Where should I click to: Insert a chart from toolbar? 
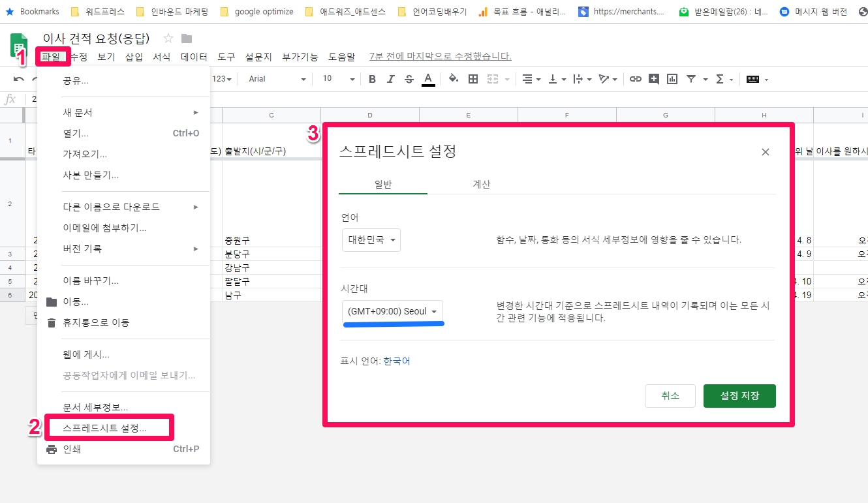pyautogui.click(x=672, y=79)
